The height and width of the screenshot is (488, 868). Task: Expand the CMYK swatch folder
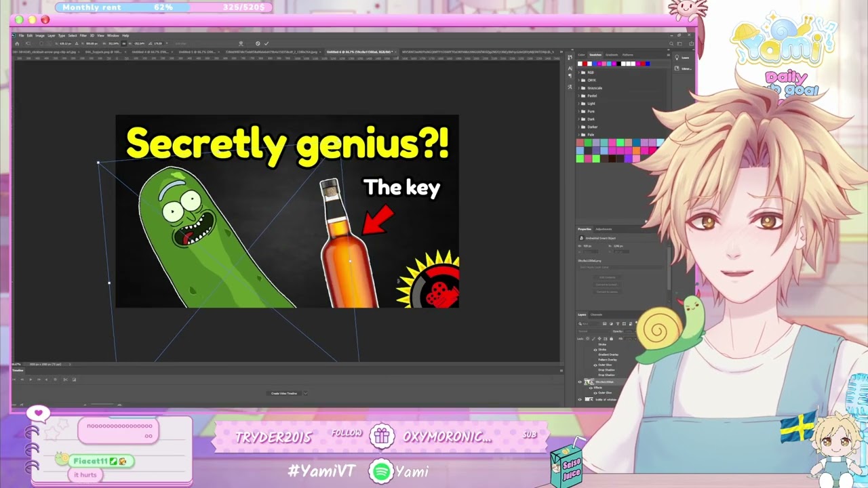pos(578,80)
